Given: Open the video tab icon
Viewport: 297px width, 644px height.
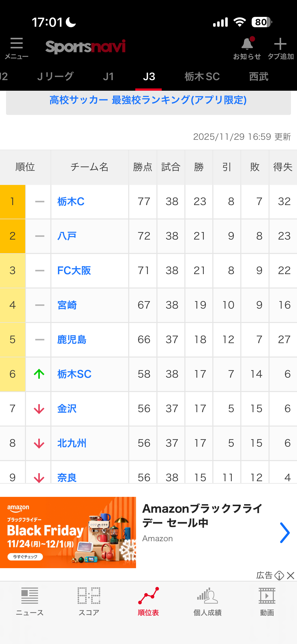Looking at the screenshot, I should (267, 596).
